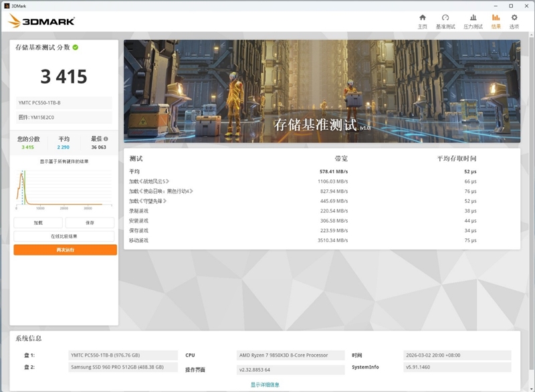Open the YMTC PC550-1TB-B drive selector
This screenshot has width=535, height=392.
[64, 103]
